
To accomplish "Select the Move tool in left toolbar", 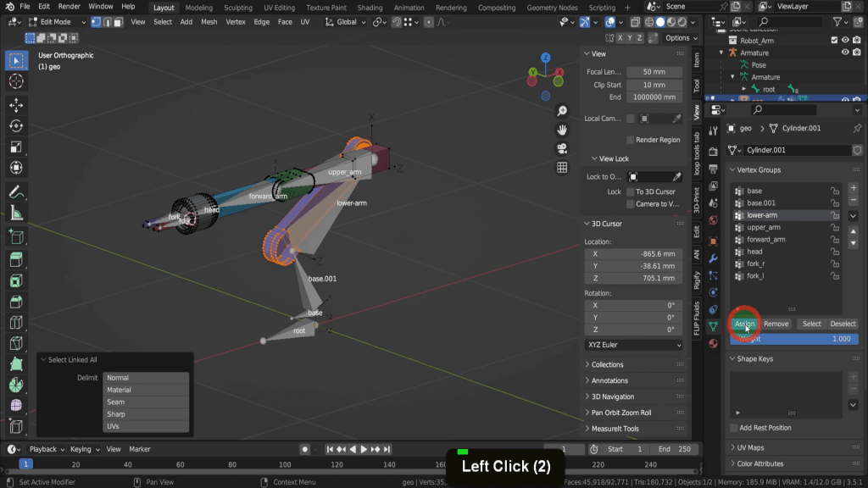I will [15, 105].
